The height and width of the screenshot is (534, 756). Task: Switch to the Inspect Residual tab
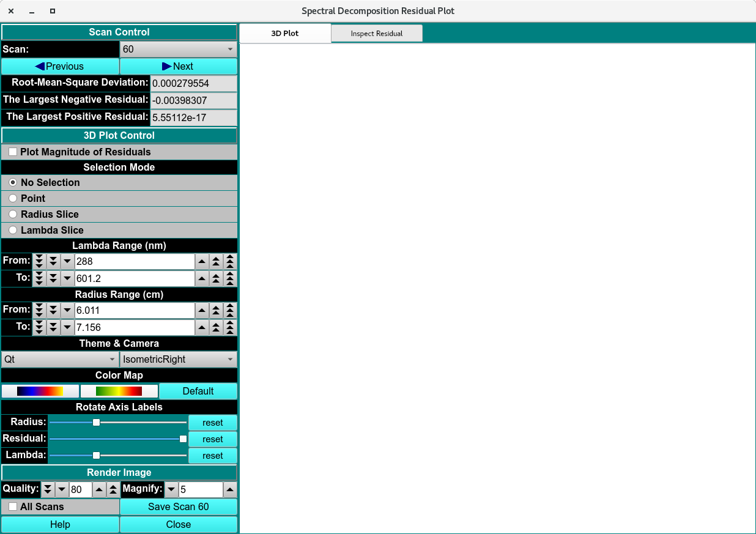pos(377,34)
